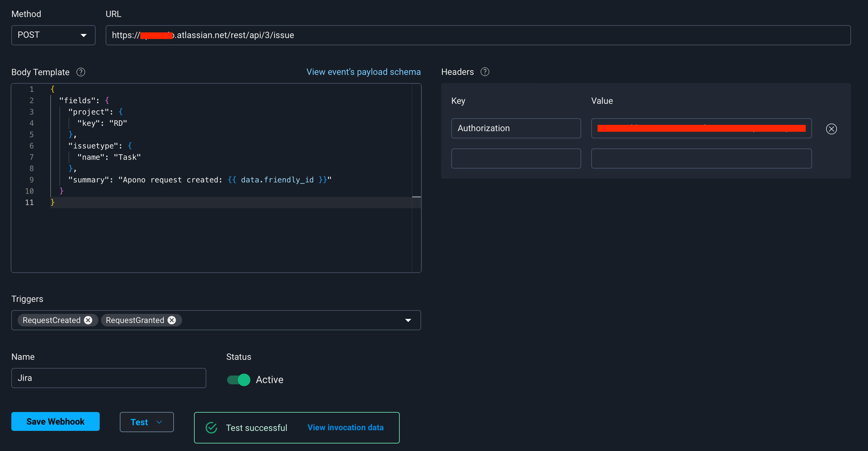The image size is (868, 451).
Task: Click the Authorization key field
Action: 516,128
